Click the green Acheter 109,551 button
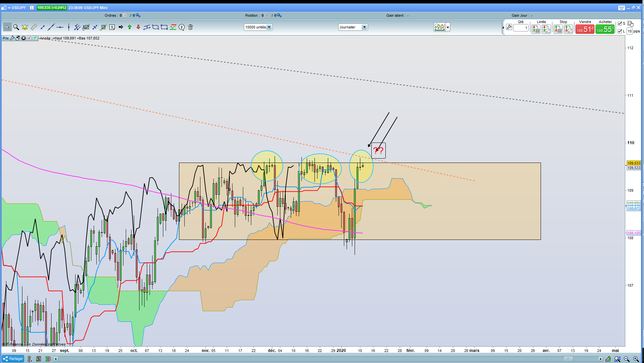Viewport: 644px width, 363px height. [605, 29]
